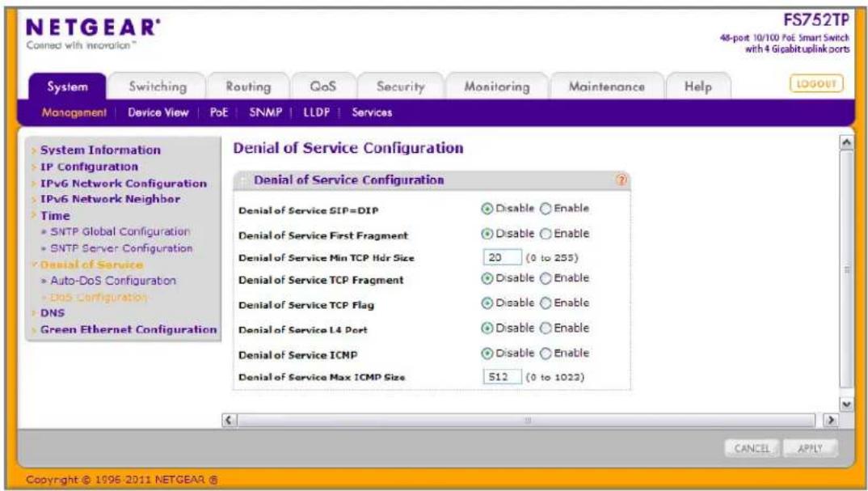Switch to the Help tab
This screenshot has height=491, width=868.
click(x=698, y=87)
